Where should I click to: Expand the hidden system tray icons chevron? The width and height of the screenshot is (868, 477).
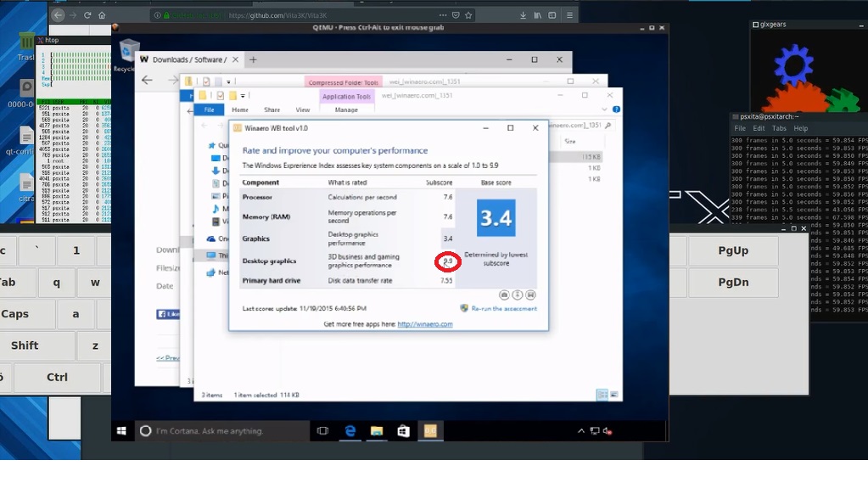[x=582, y=431]
